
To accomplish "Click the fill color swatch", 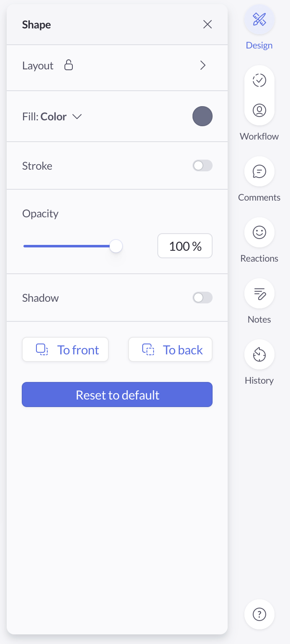I will point(203,116).
